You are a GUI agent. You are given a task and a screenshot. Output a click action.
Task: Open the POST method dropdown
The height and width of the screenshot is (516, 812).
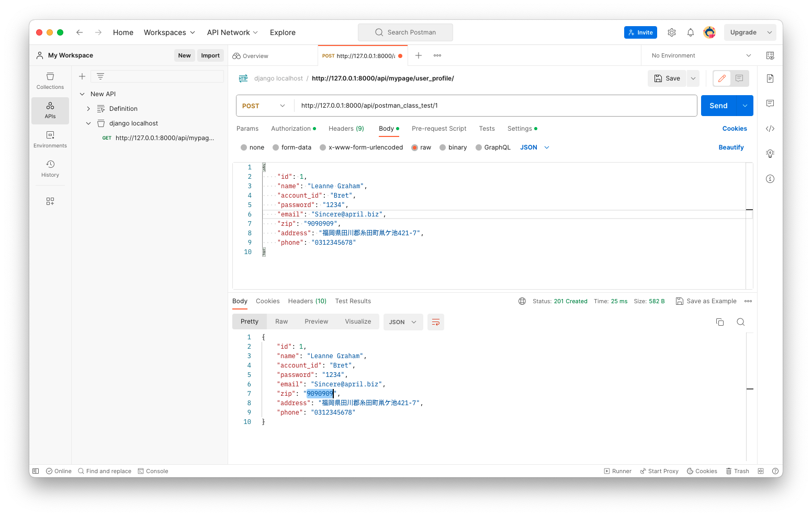point(264,105)
